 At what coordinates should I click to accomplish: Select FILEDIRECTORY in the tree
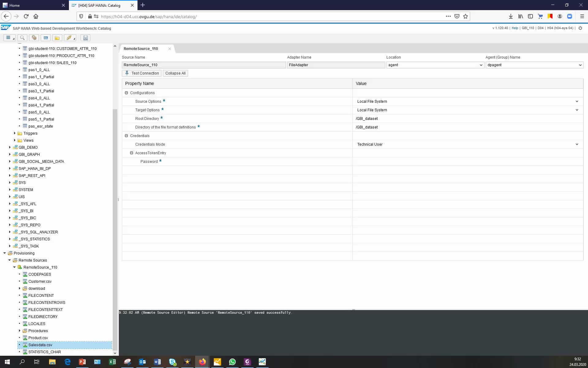click(x=43, y=316)
